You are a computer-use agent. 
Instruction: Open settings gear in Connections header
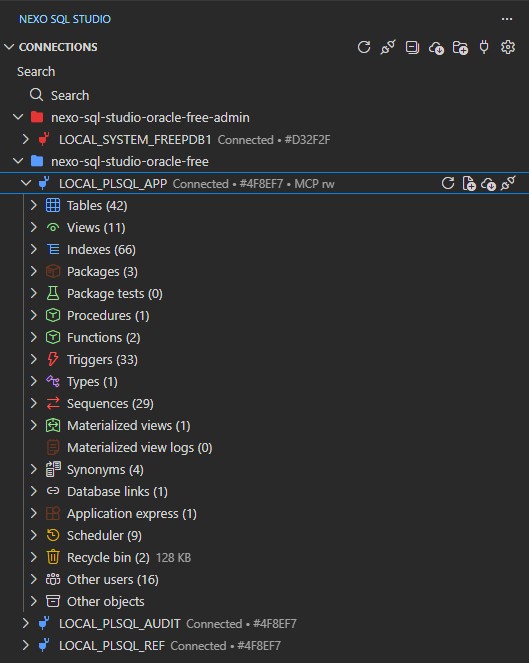point(508,47)
